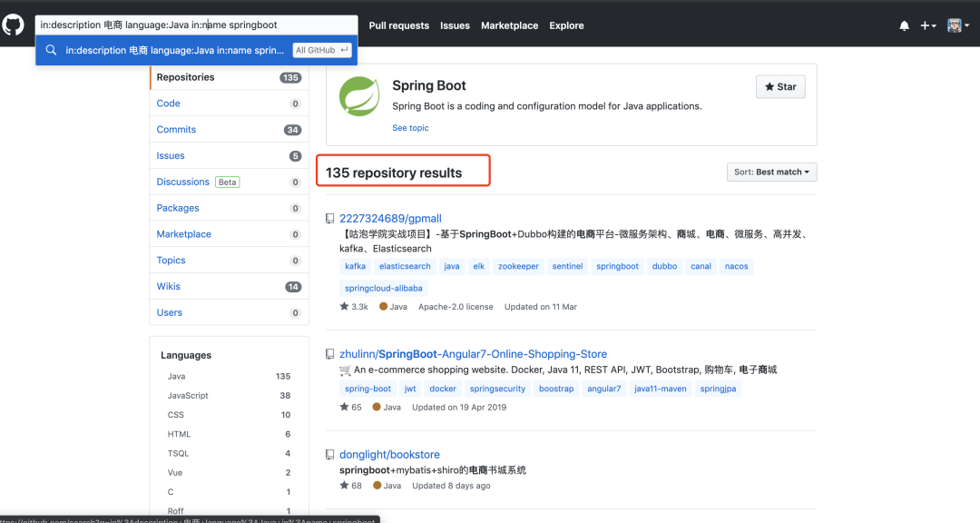Select the Commits result filter

tap(230, 130)
